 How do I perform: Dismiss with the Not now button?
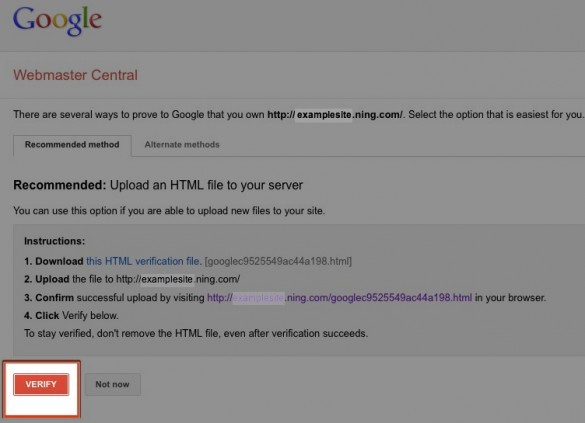coord(113,384)
